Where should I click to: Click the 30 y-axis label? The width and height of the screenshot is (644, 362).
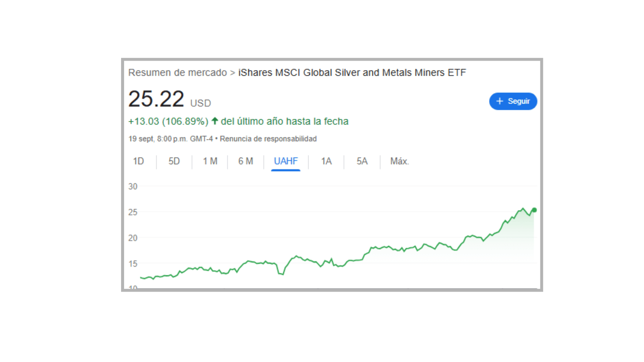133,187
